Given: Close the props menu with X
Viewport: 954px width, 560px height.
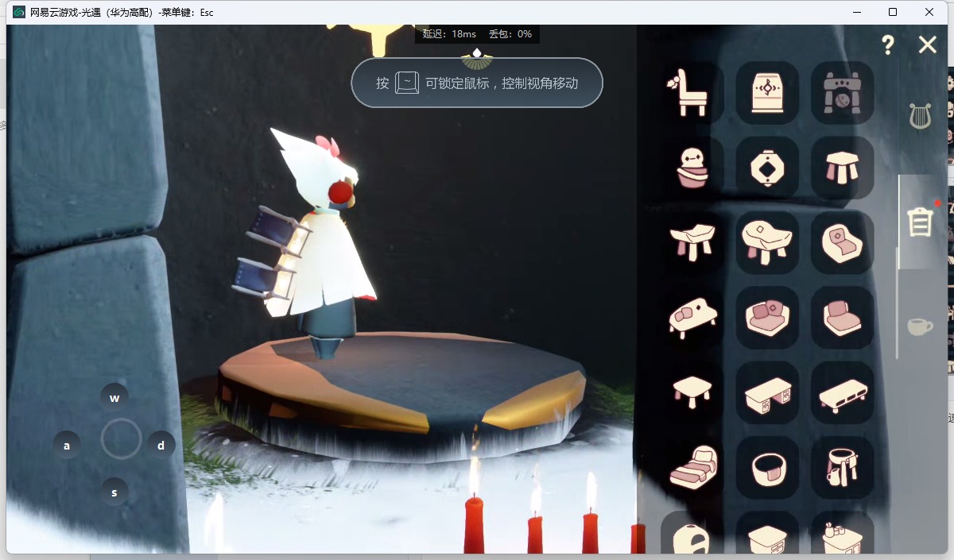Looking at the screenshot, I should [927, 44].
